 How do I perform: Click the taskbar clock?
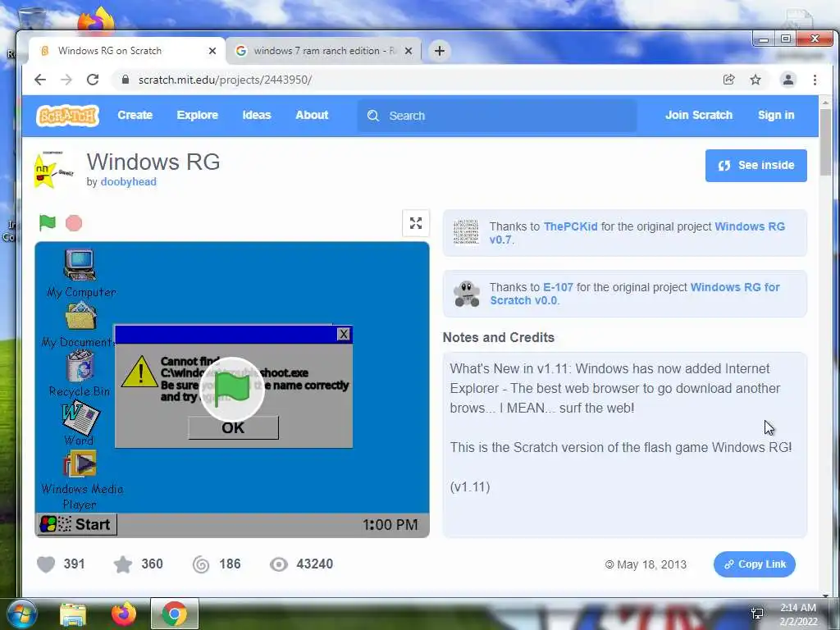[x=798, y=614]
